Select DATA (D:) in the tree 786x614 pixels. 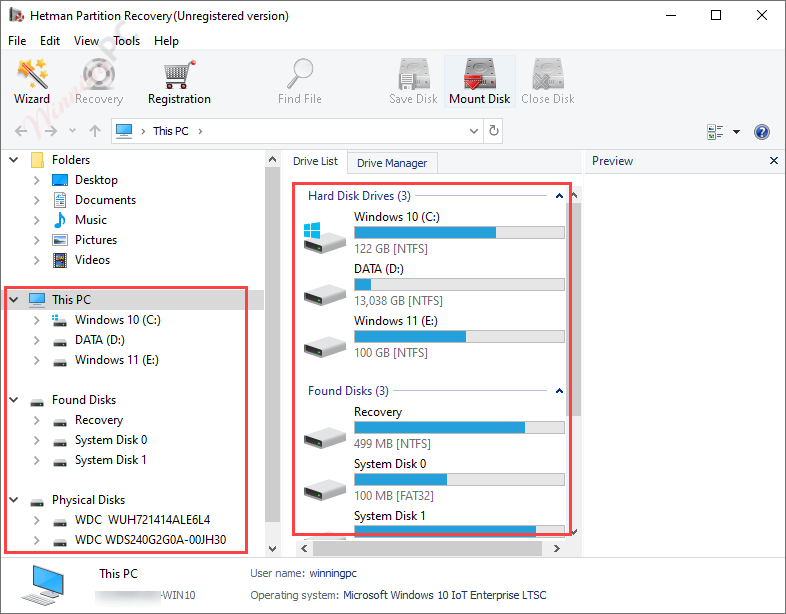pos(100,340)
